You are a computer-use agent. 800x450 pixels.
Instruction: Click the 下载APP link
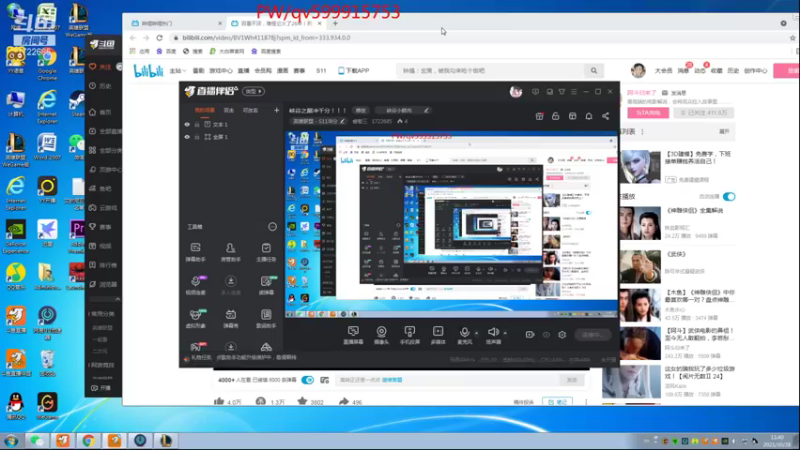354,71
